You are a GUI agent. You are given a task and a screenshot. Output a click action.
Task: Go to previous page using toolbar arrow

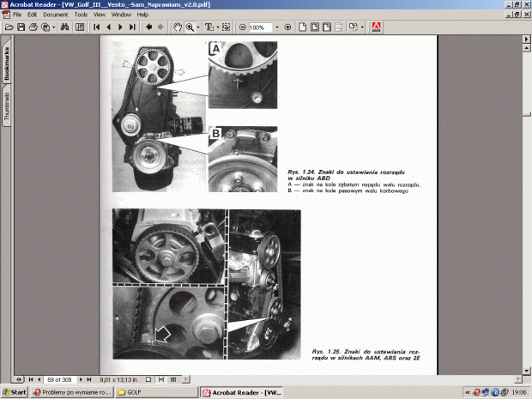click(109, 27)
